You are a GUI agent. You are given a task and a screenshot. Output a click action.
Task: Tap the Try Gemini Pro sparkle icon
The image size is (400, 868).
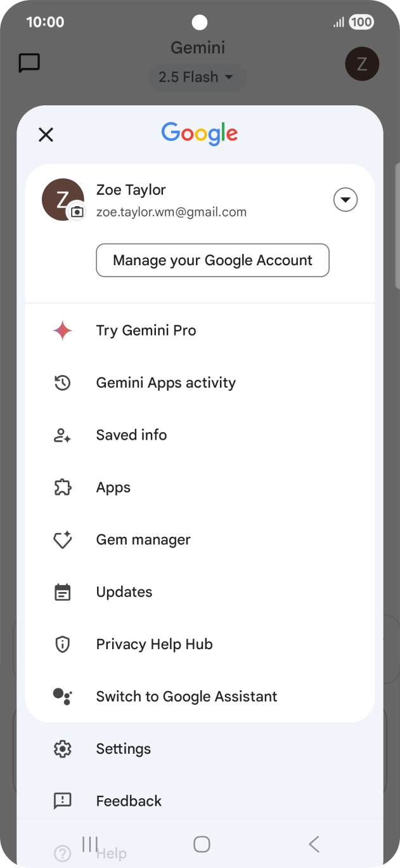tap(62, 331)
